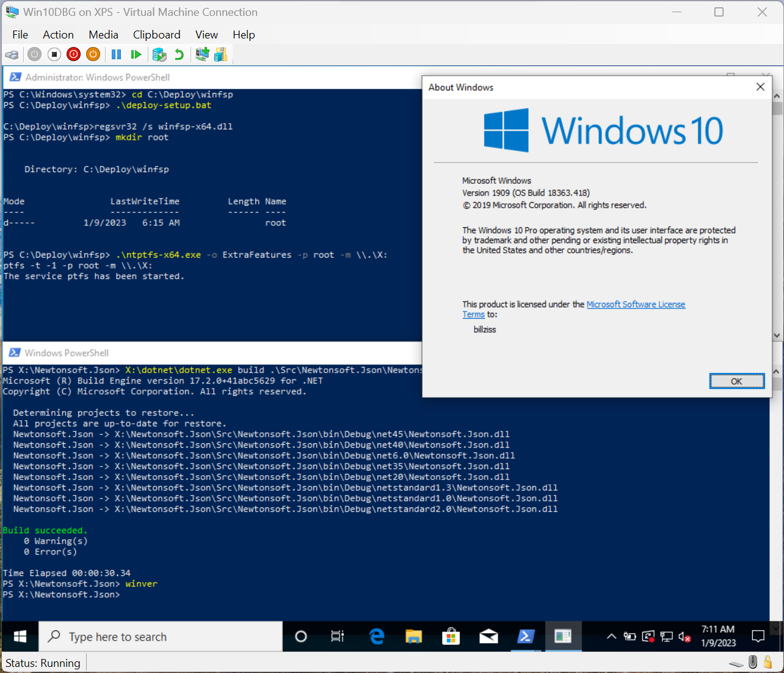784x673 pixels.
Task: Open the Media menu
Action: [103, 35]
